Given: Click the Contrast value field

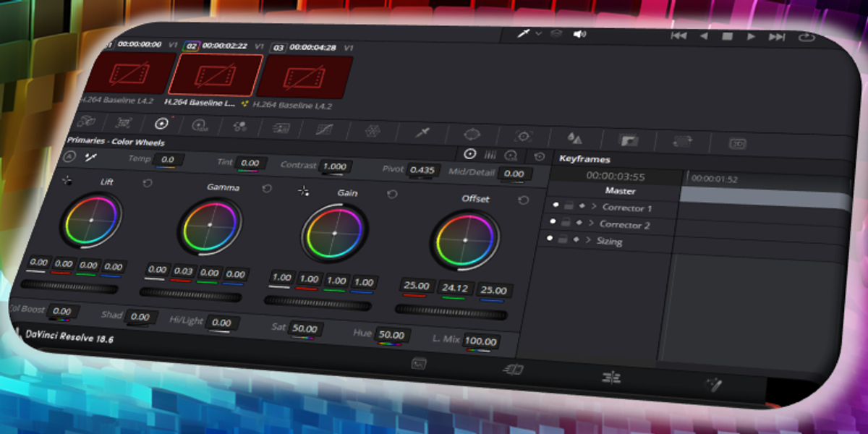Looking at the screenshot, I should tap(335, 166).
